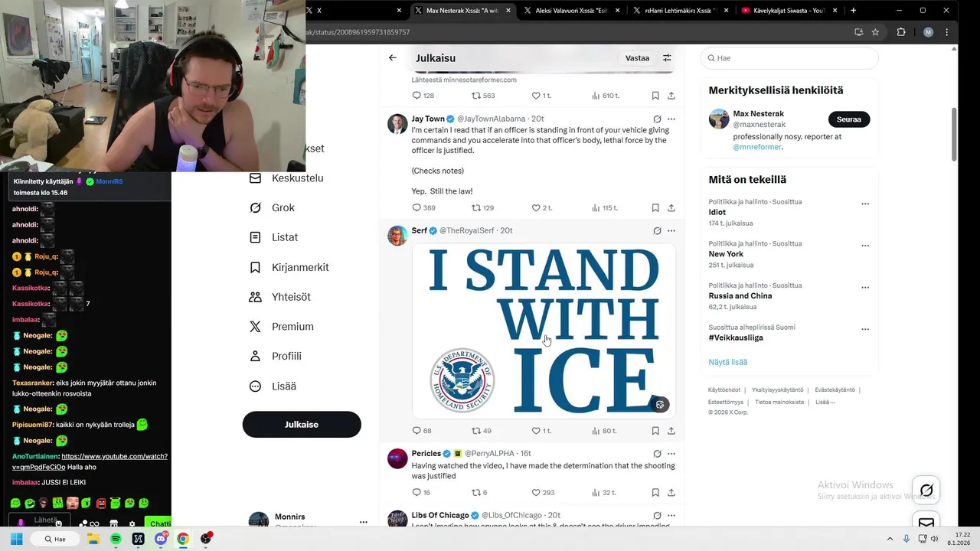Open Yhteisöt communities in sidebar
Image resolution: width=980 pixels, height=551 pixels.
click(x=280, y=297)
